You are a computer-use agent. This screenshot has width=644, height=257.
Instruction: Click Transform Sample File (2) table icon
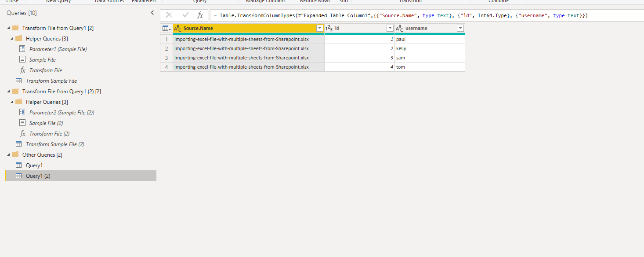click(19, 144)
